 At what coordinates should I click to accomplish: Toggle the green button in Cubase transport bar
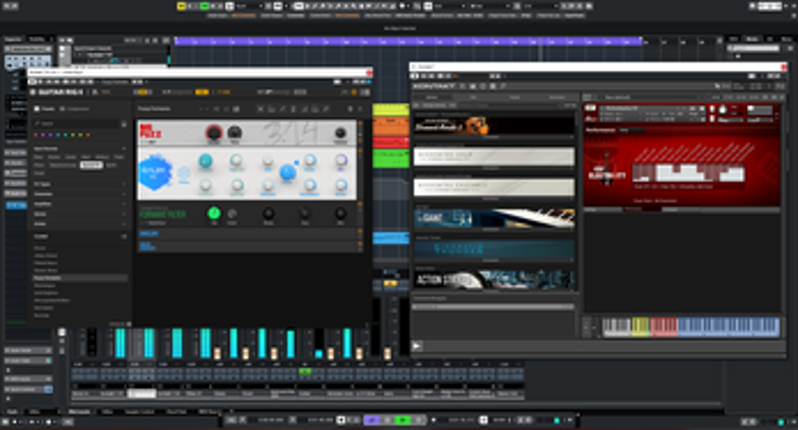coord(403,420)
